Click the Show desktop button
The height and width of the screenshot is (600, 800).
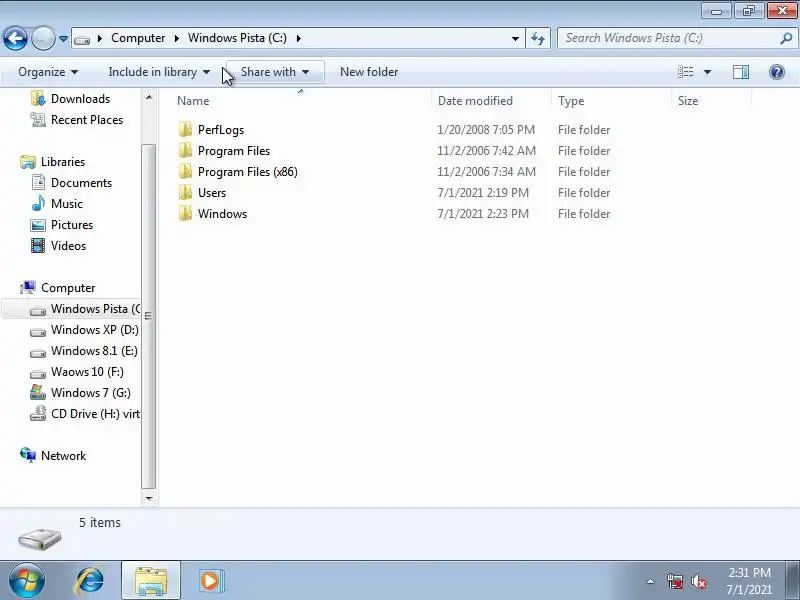pyautogui.click(x=794, y=580)
